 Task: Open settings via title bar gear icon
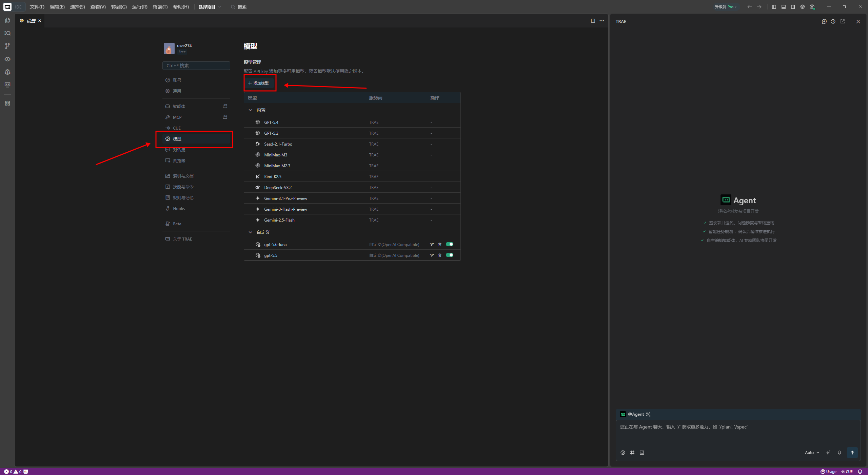[x=803, y=7]
